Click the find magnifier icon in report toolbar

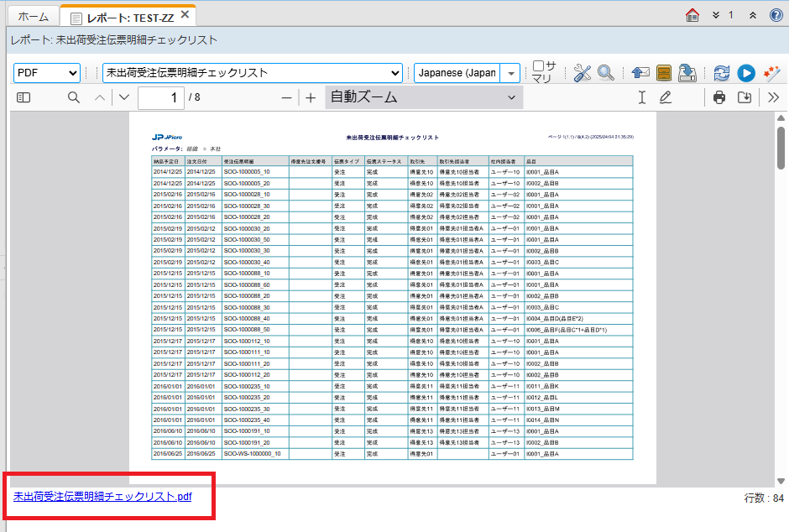click(x=606, y=73)
